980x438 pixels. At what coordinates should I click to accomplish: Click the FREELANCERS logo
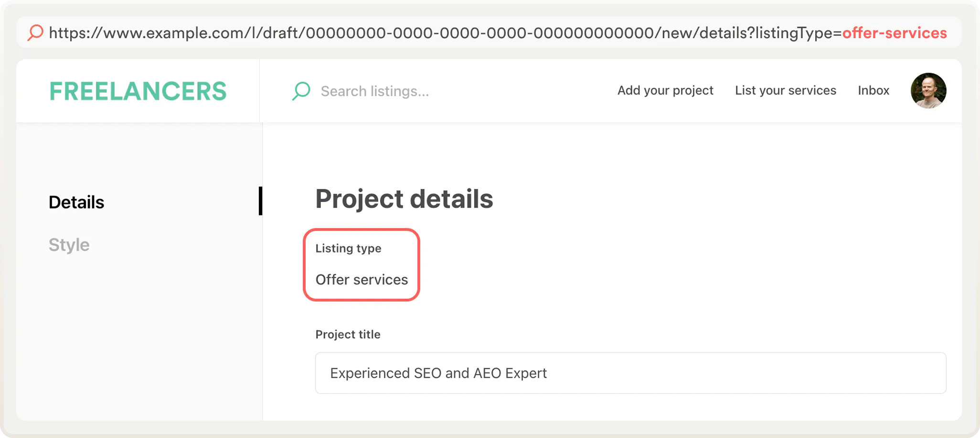(138, 91)
